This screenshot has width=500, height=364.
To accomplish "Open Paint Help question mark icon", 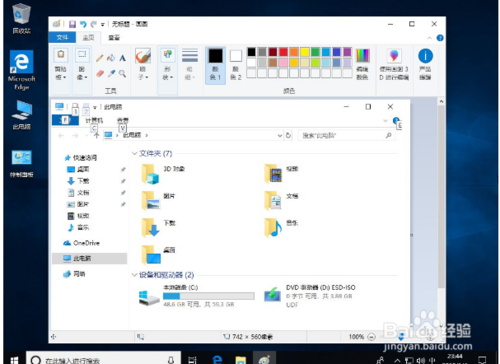I will click(440, 38).
